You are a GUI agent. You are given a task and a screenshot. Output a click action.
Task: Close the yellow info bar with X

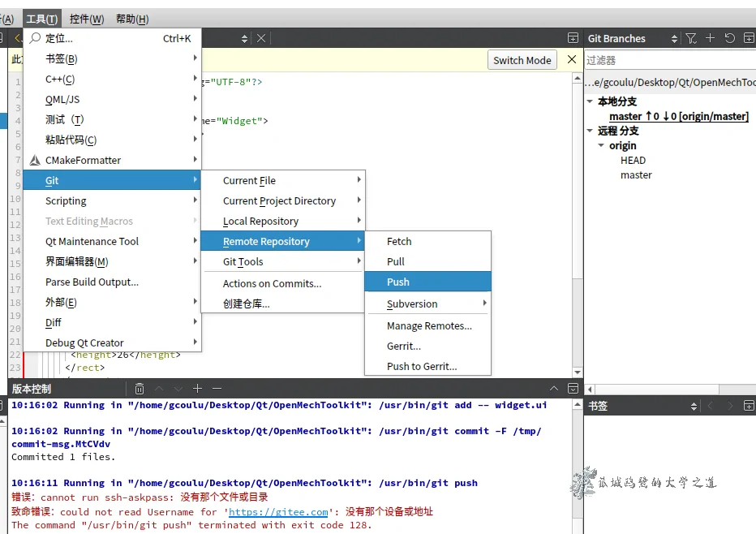pos(572,59)
